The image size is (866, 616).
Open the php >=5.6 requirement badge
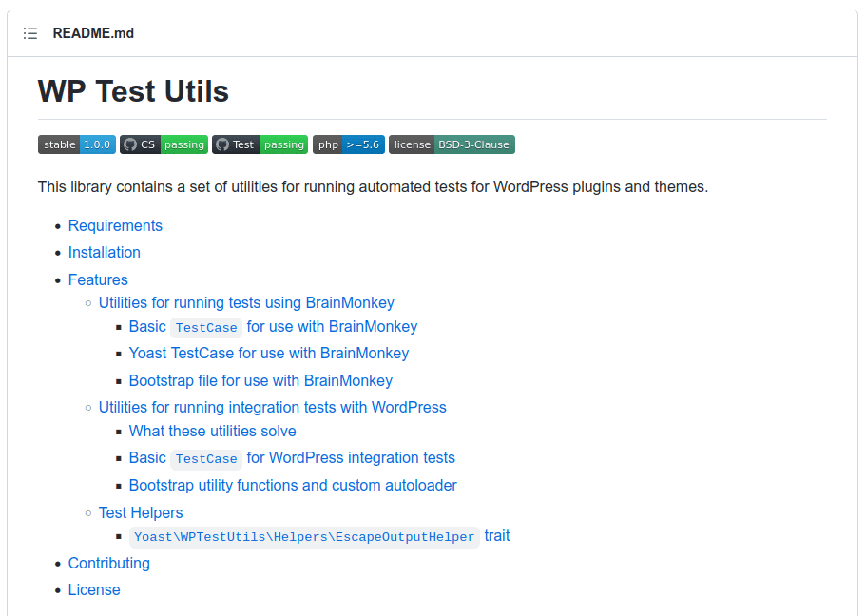348,144
